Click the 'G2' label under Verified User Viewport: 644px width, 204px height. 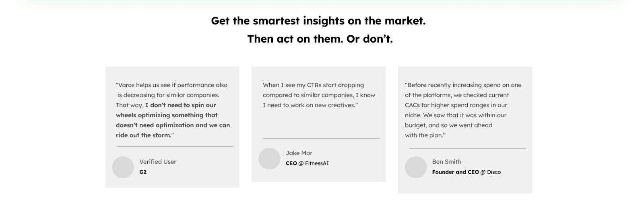143,172
